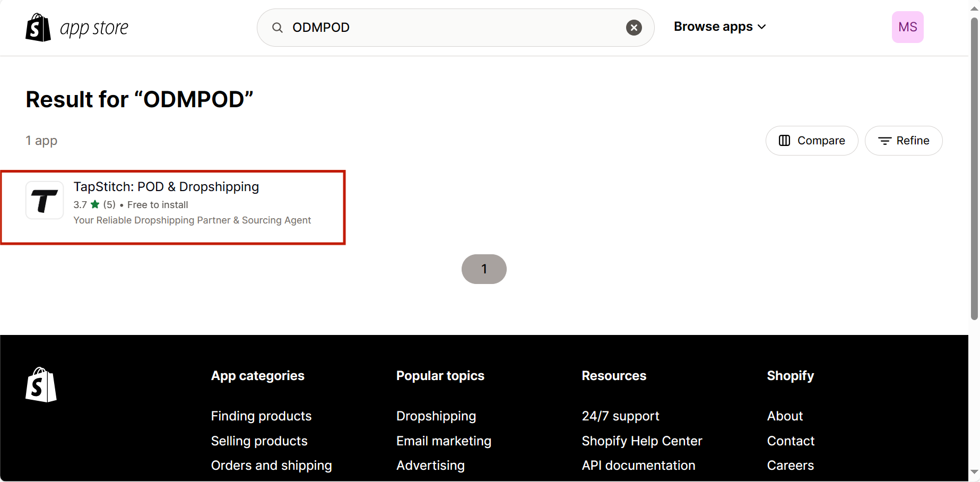Viewport: 980px width, 482px height.
Task: Open Finding products category link
Action: tap(261, 416)
